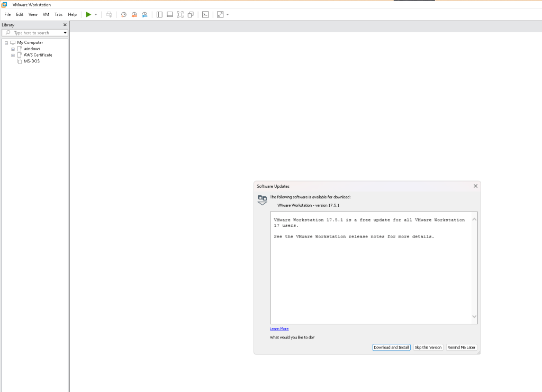Screen dimensions: 542x392
Task: Click the VMware Workstation title bar logo
Action: [x=4, y=4]
